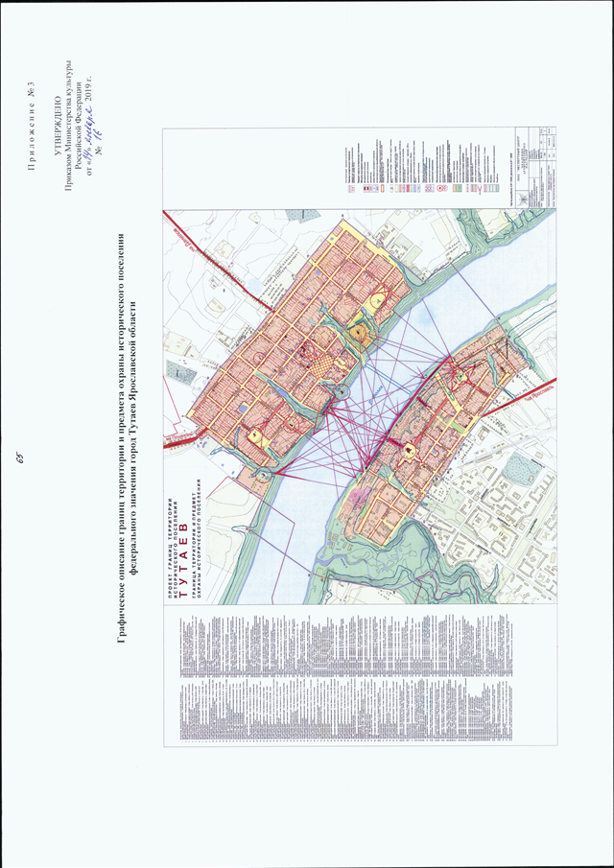Image resolution: width=614 pixels, height=868 pixels.
Task: Click the line 'Российской Федерации'
Action: pos(79,125)
